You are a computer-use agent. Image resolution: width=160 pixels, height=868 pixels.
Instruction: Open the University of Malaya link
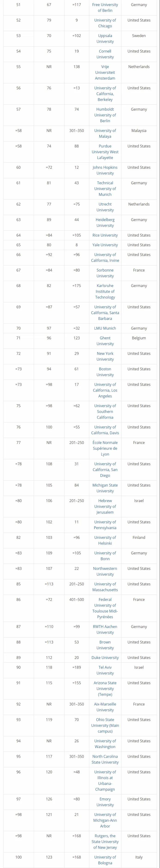(x=105, y=133)
